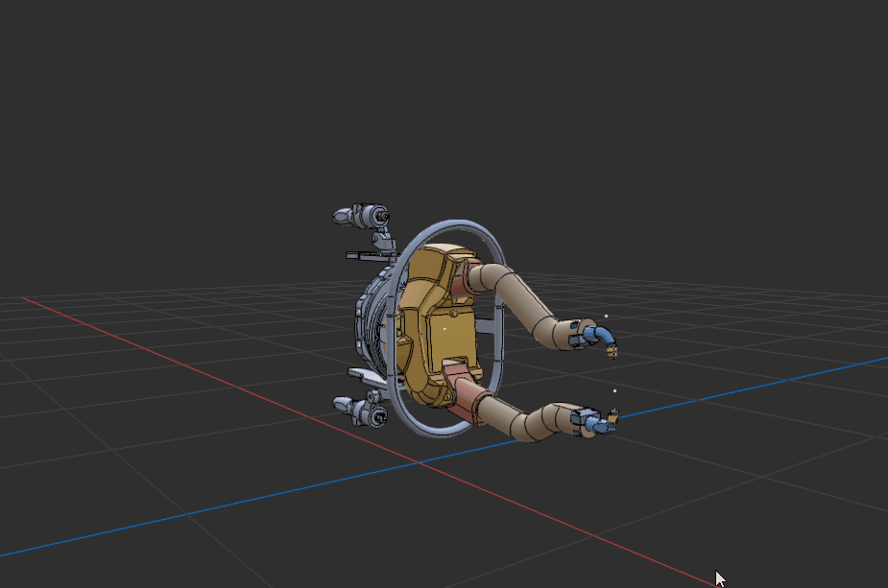Screen dimensions: 888x588
Task: Click the white point above the upper arm tip
Action: coord(607,316)
